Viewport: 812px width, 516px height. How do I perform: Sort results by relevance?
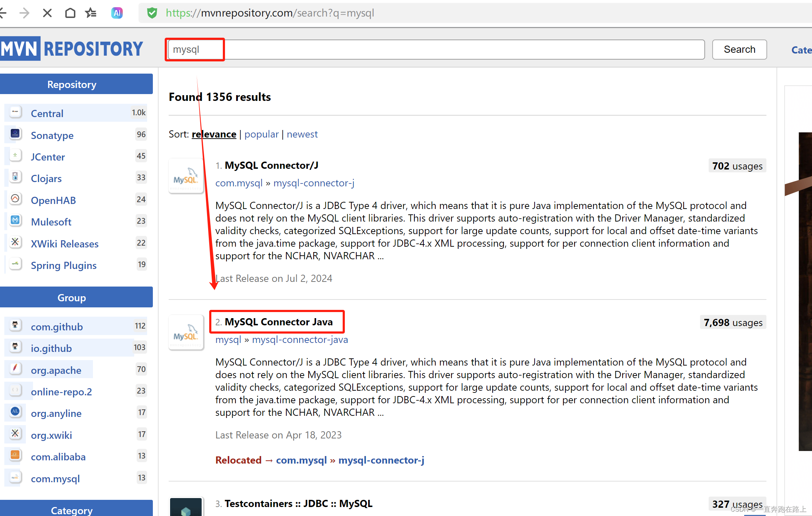pos(214,134)
